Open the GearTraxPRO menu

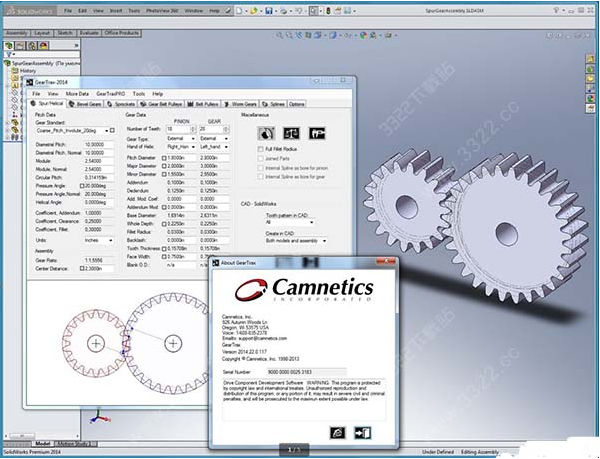(111, 94)
